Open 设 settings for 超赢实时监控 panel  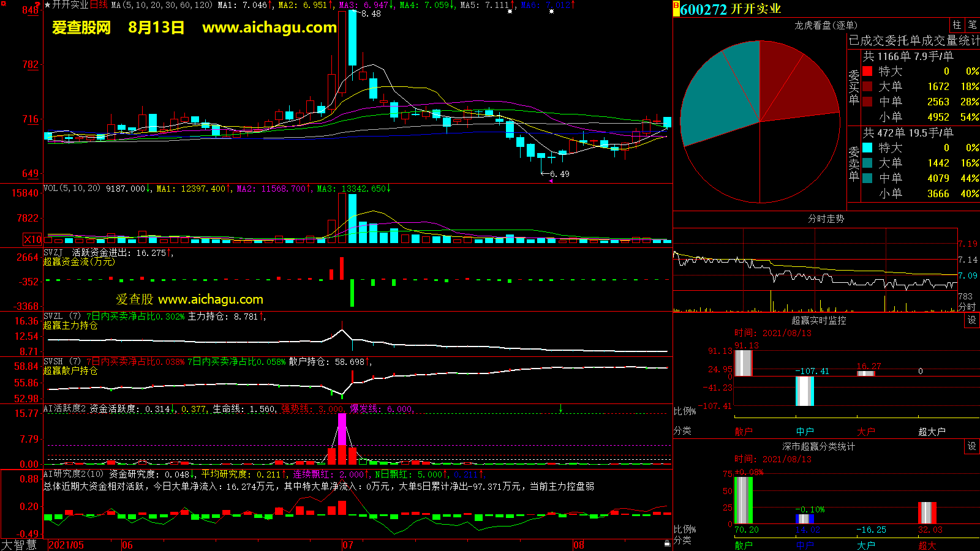tap(972, 320)
